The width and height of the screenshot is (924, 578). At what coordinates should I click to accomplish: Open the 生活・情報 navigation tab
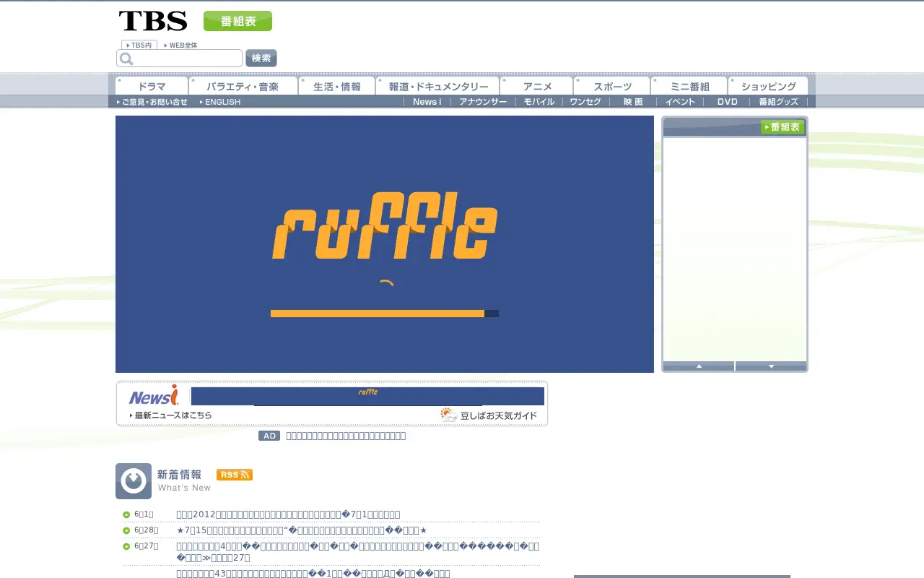point(337,86)
